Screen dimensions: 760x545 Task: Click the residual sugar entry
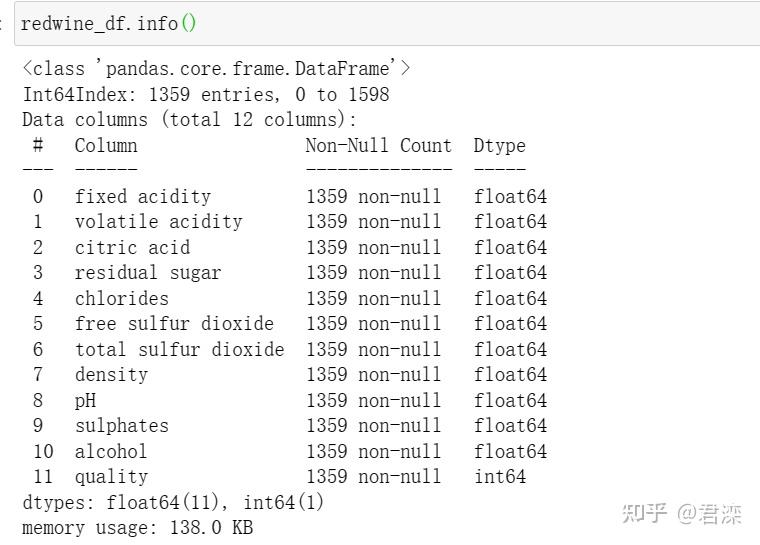tap(148, 272)
